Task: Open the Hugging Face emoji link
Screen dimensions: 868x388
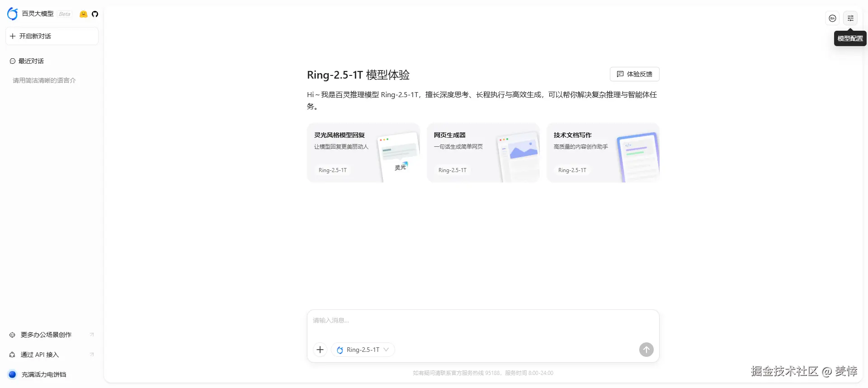Action: (83, 14)
